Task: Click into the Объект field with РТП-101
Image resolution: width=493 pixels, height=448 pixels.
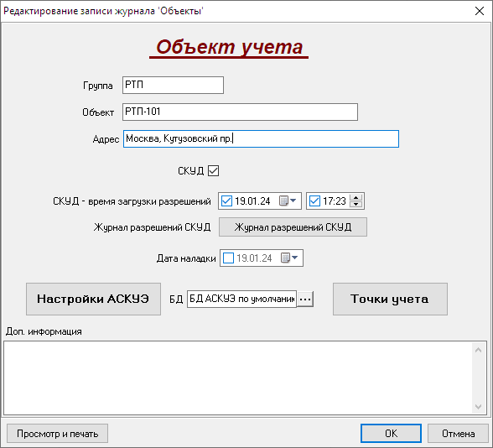Action: pyautogui.click(x=240, y=112)
